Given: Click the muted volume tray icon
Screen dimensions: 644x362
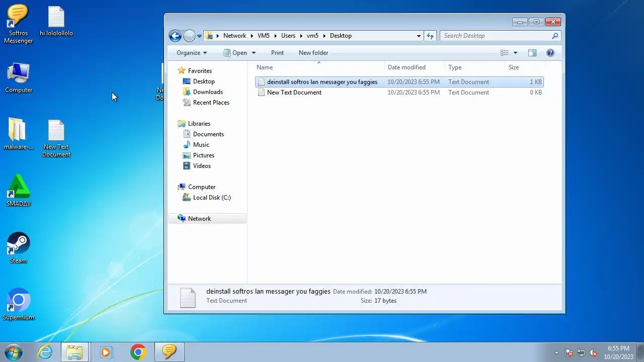Looking at the screenshot, I should 593,352.
